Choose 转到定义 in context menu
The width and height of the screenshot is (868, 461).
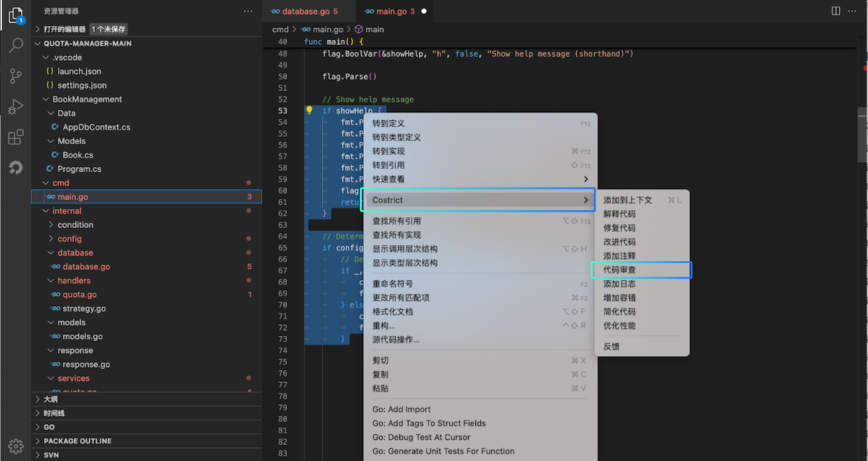click(388, 124)
